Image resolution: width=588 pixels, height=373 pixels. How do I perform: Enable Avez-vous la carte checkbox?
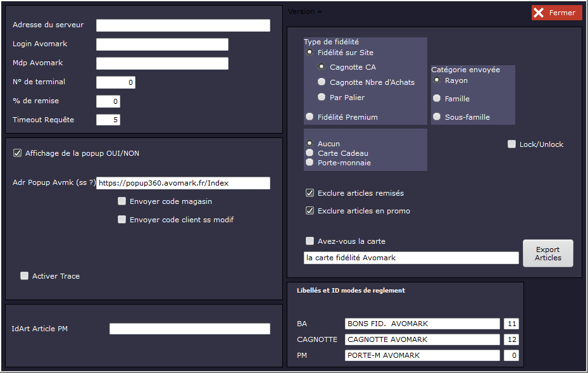point(310,241)
